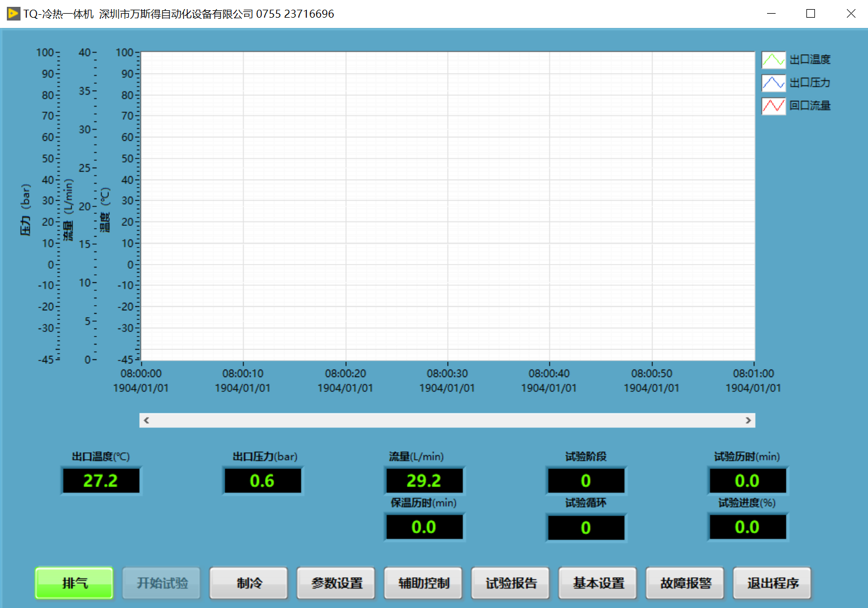
Task: Open 基本设置 basic settings
Action: coord(598,583)
